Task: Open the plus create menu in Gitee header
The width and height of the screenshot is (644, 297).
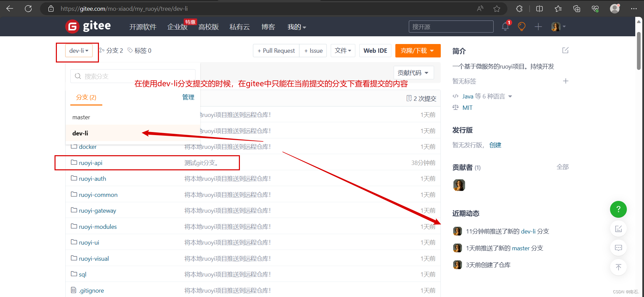Action: tap(538, 27)
